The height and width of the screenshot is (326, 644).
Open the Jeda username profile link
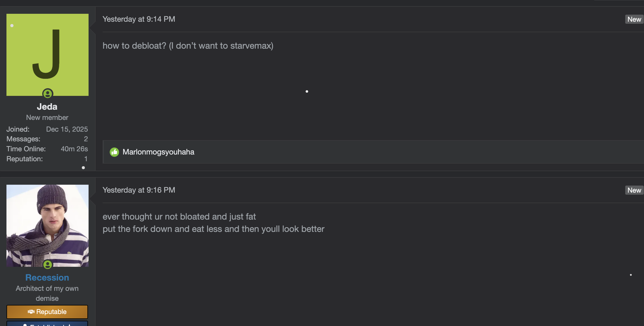47,107
